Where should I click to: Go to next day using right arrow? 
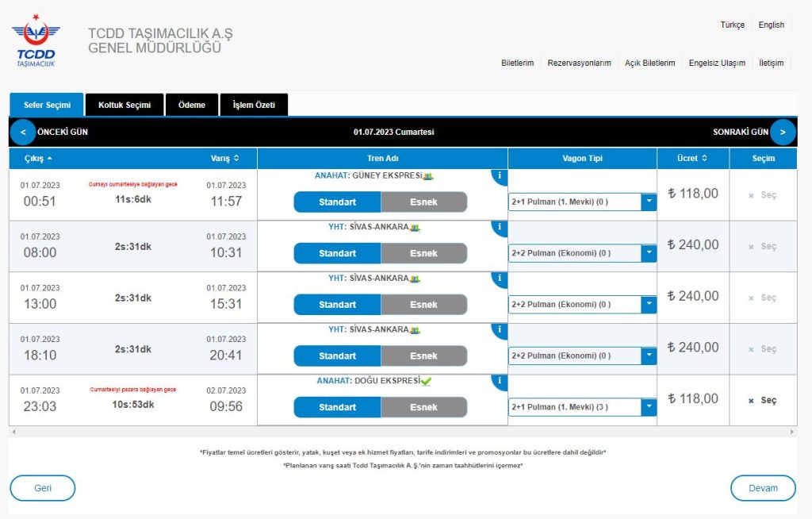pos(783,132)
